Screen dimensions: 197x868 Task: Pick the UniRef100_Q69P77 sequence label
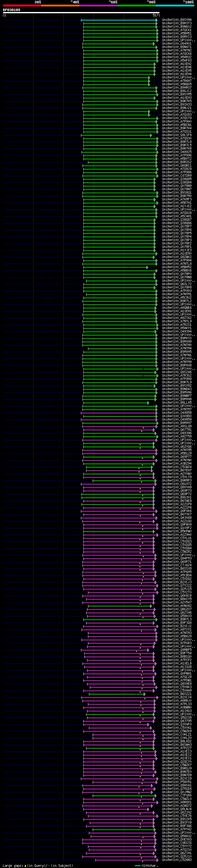(177, 457)
